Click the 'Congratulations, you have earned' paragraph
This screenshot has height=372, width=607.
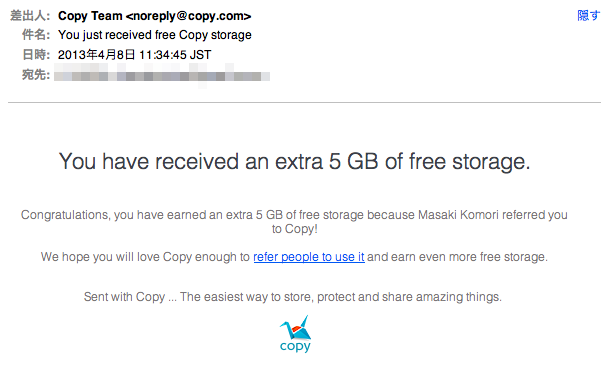(x=294, y=222)
